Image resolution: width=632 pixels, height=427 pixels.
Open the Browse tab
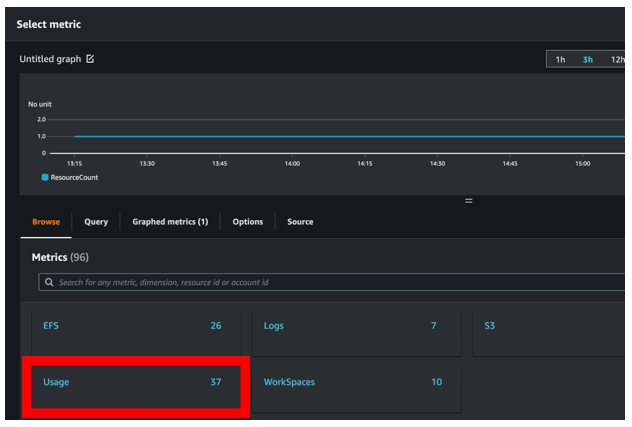click(46, 222)
